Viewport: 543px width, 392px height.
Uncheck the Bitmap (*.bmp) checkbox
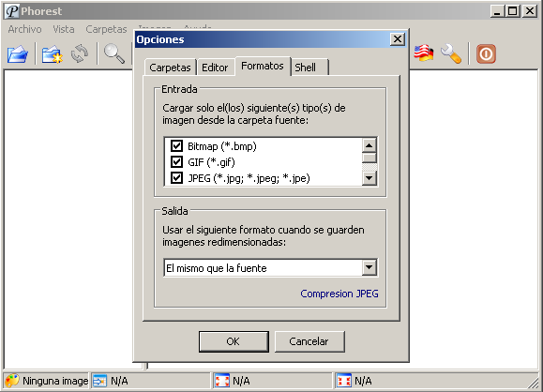click(x=176, y=145)
